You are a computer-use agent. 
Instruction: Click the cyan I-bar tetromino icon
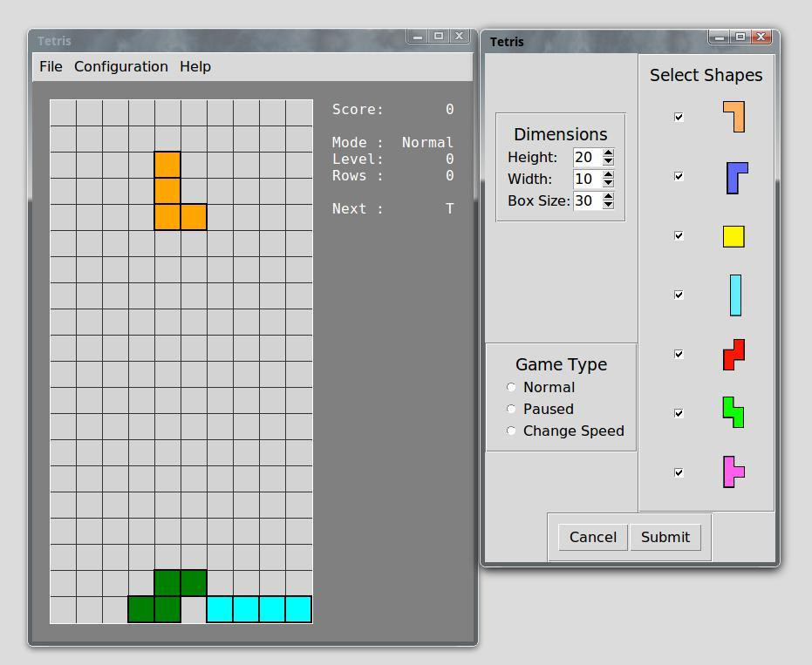pyautogui.click(x=735, y=295)
